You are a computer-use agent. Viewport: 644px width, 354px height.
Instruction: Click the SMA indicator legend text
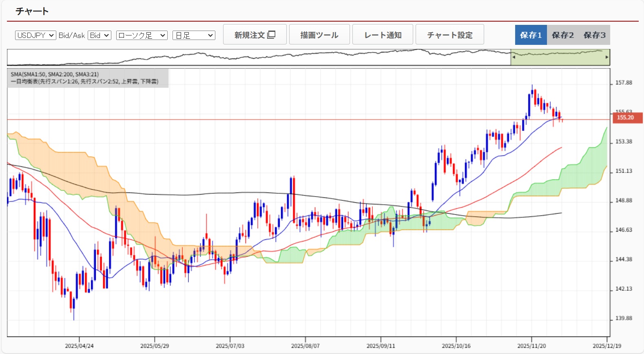tap(55, 74)
